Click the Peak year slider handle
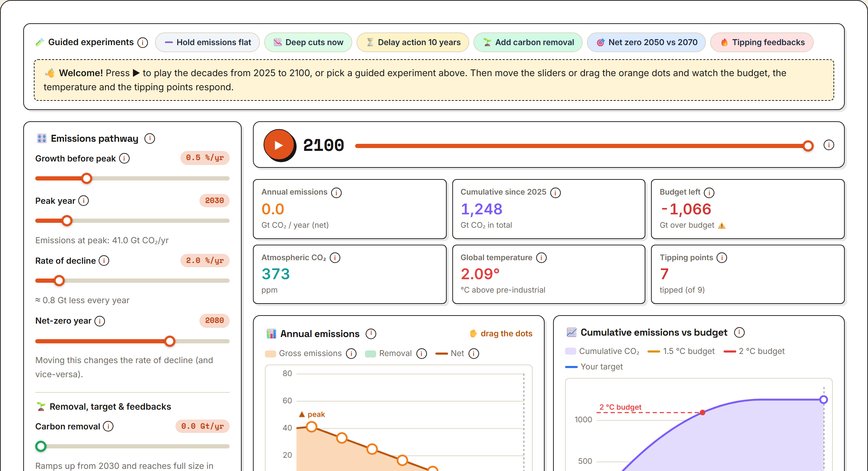This screenshot has height=471, width=868. [67, 221]
